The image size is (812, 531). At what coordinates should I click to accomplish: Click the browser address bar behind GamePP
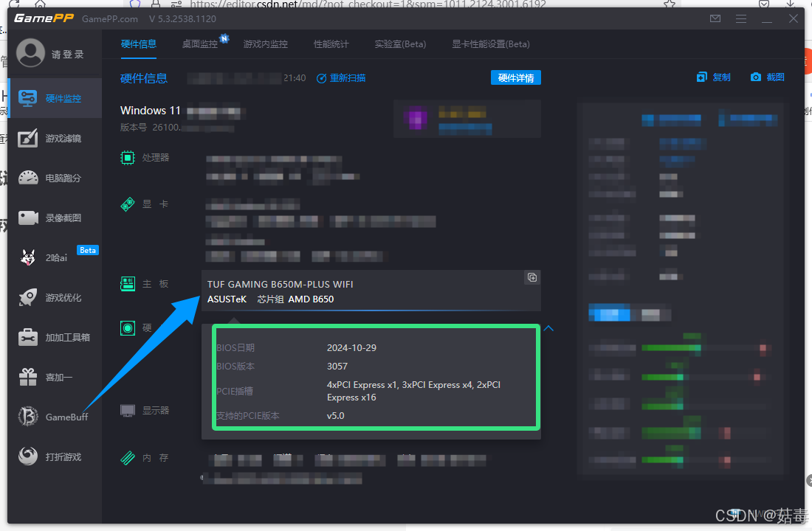(368, 4)
